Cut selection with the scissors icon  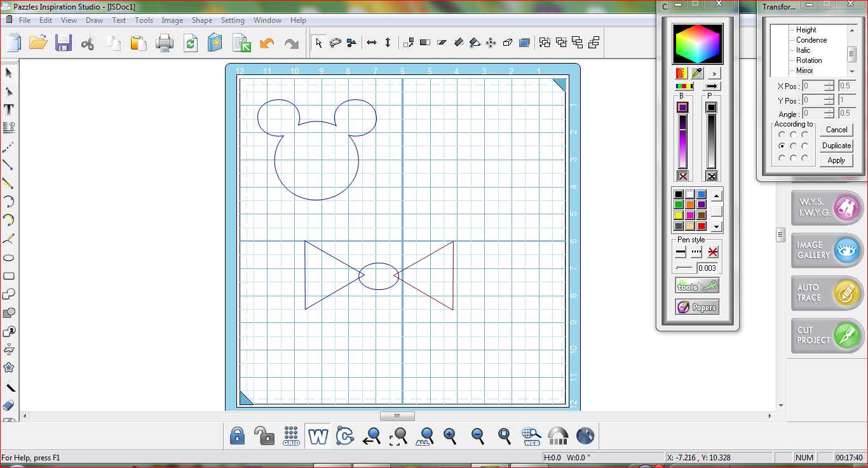88,43
